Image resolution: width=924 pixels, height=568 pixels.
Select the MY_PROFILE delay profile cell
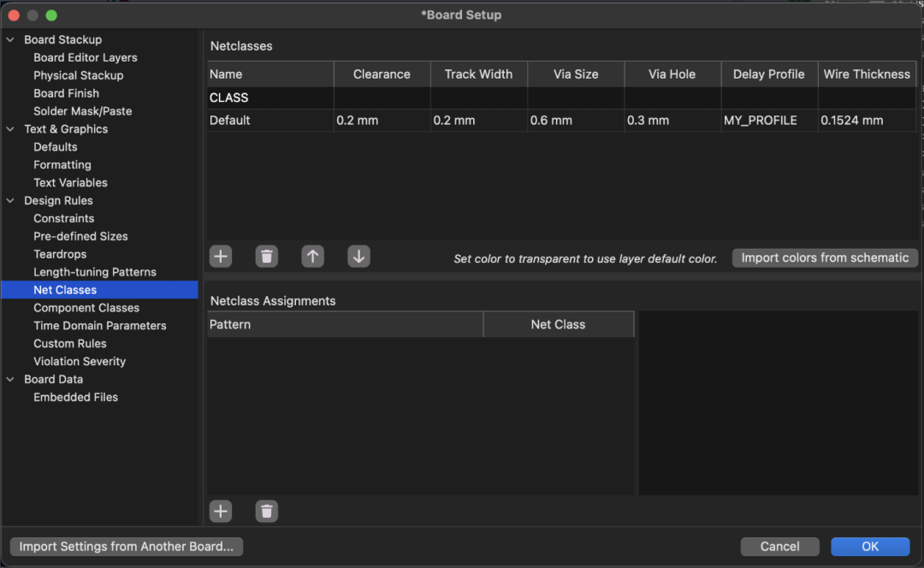pos(768,121)
